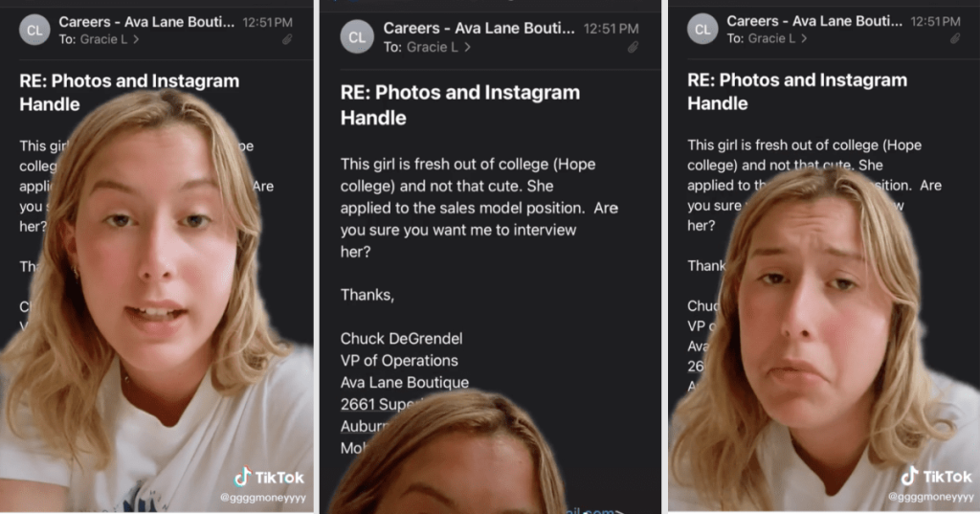Open sender 'Careers - Ava Lane Bouti...' in frowning-woman panel
The width and height of the screenshot is (980, 514).
[814, 21]
